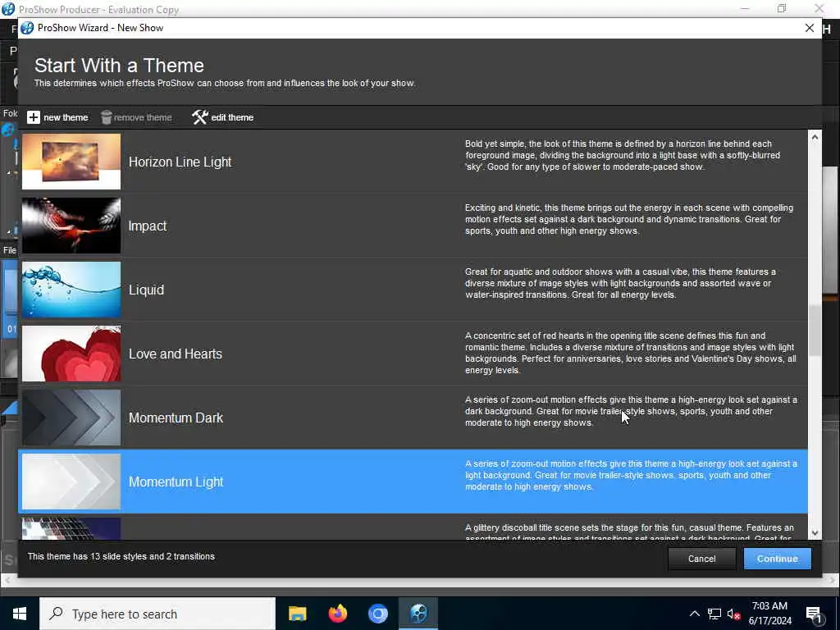The width and height of the screenshot is (840, 630).
Task: Select the Liquid theme thumbnail
Action: [x=71, y=290]
